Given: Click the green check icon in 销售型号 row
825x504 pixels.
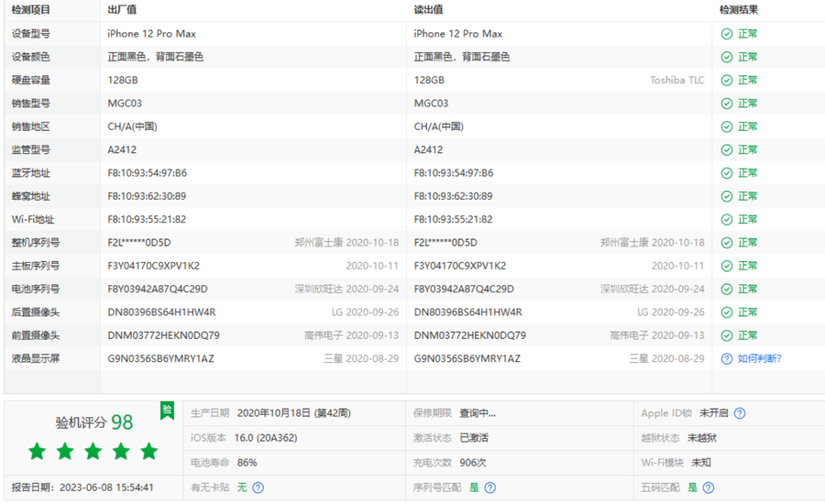Looking at the screenshot, I should click(727, 104).
